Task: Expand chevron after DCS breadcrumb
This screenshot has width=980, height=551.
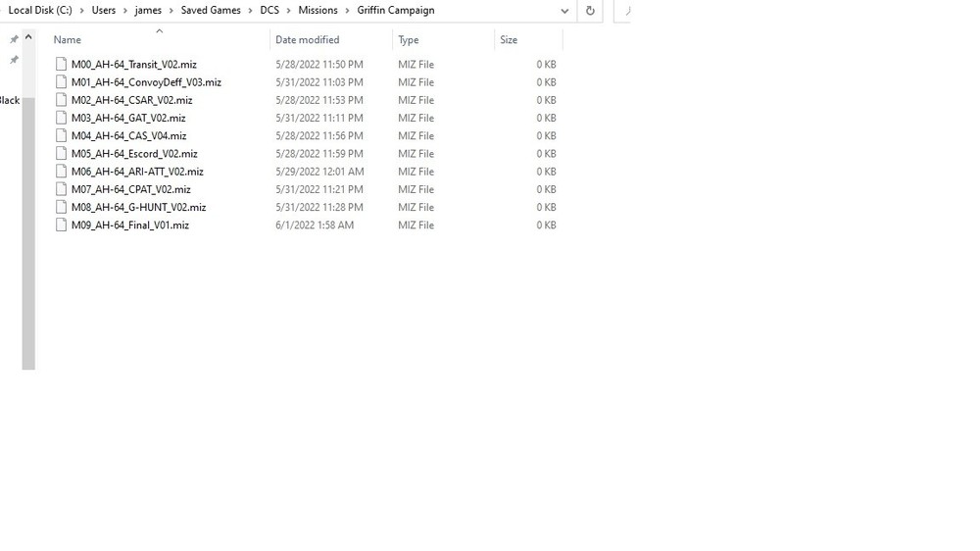Action: 289,11
